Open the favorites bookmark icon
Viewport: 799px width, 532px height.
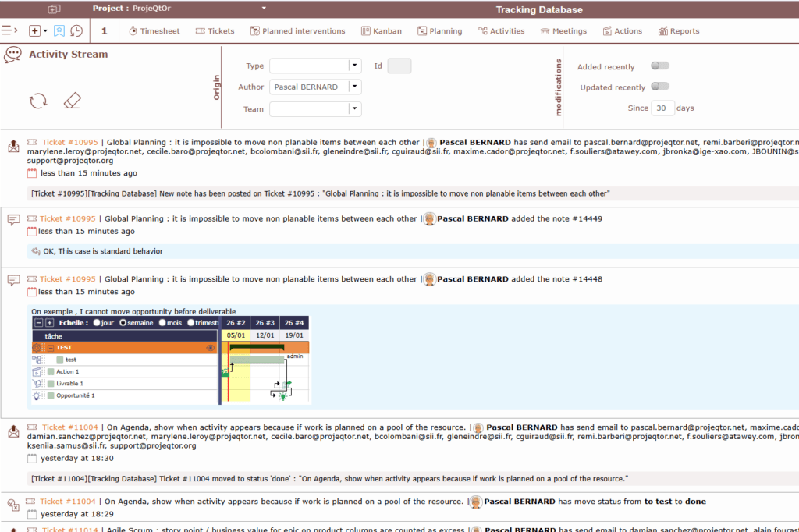pos(59,30)
